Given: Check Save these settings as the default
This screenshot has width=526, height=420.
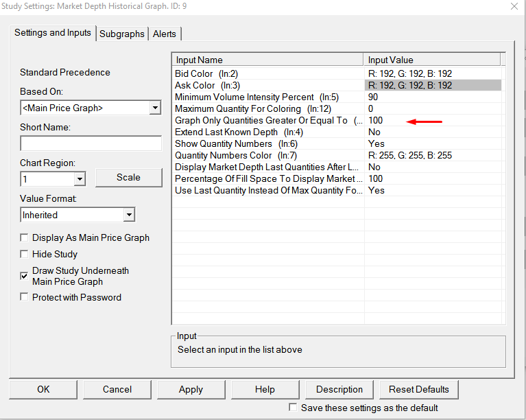Looking at the screenshot, I should point(293,408).
